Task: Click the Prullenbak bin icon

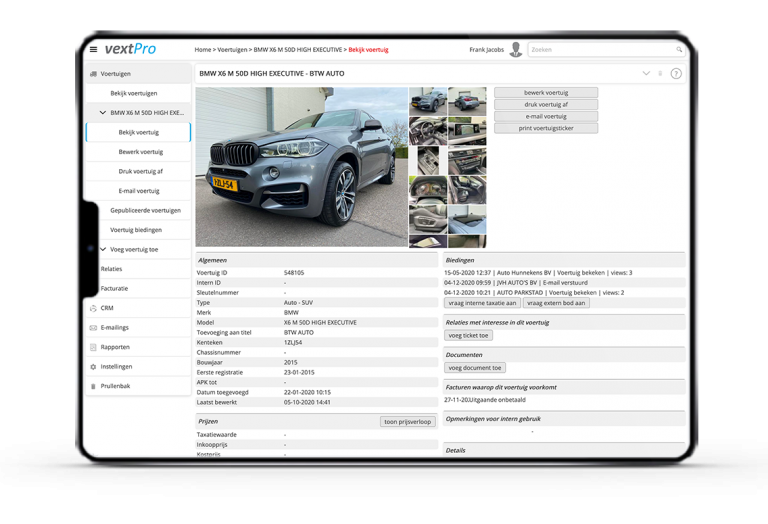Action: [93, 386]
